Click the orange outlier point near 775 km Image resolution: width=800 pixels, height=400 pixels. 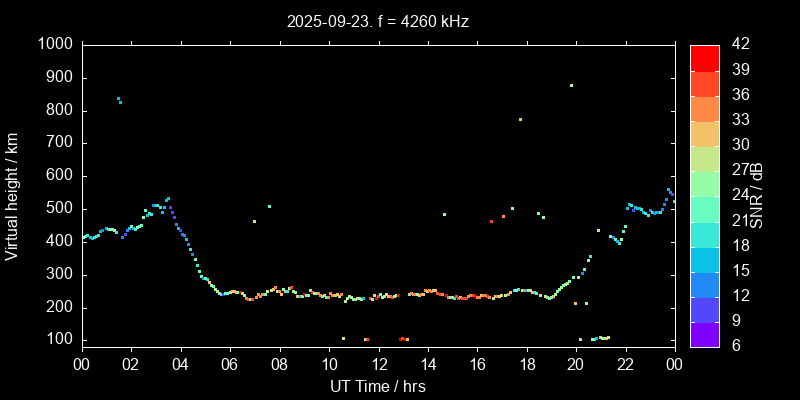520,119
